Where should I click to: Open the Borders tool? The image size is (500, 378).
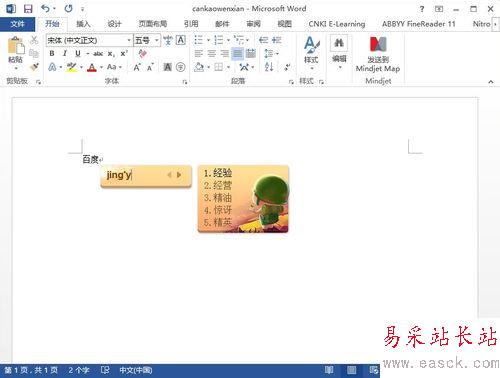219,67
